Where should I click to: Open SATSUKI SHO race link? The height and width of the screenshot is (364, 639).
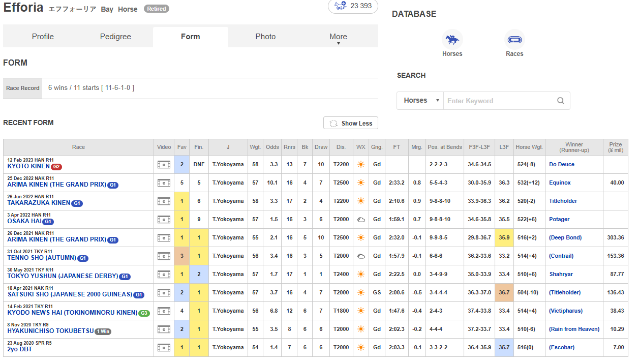click(x=70, y=295)
